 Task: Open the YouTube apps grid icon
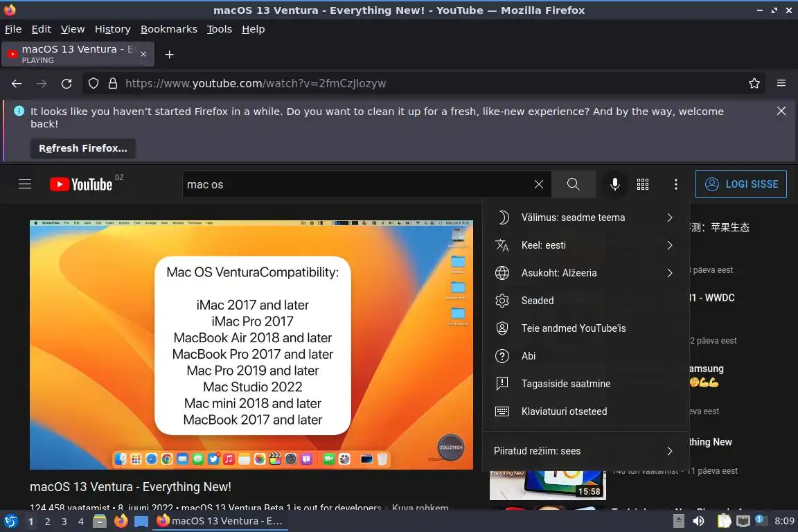tap(643, 184)
